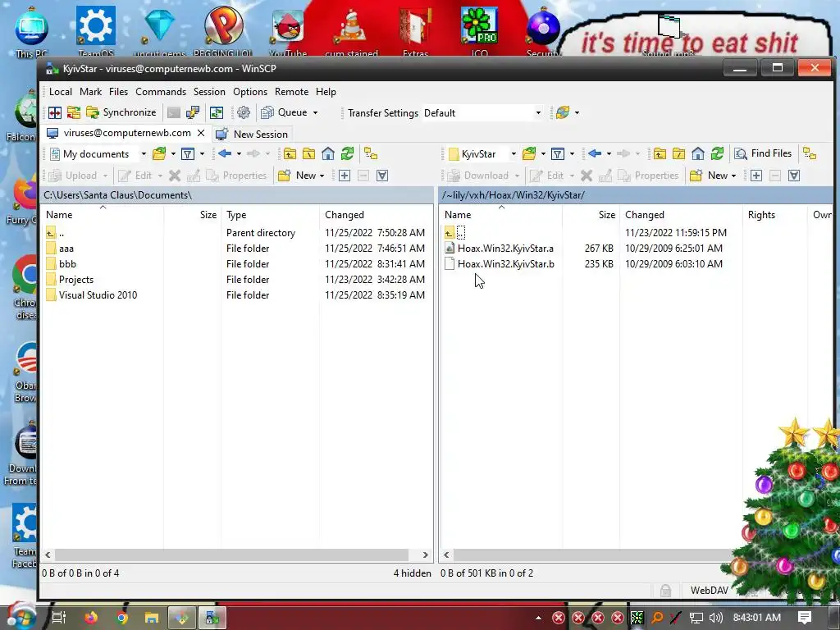This screenshot has height=630, width=840.
Task: Go to local root directory icon
Action: pos(308,154)
